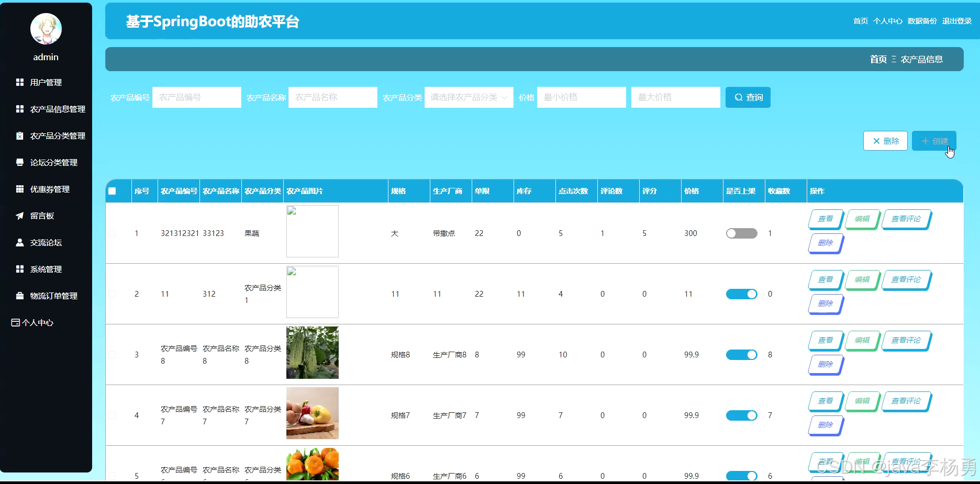980x484 pixels.
Task: Click broken image placeholder in row 2
Action: point(313,292)
